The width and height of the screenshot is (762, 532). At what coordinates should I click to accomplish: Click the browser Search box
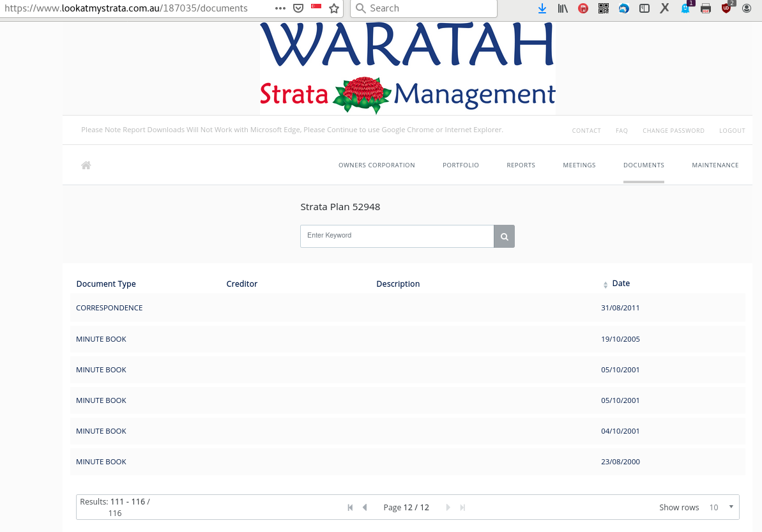(x=423, y=8)
